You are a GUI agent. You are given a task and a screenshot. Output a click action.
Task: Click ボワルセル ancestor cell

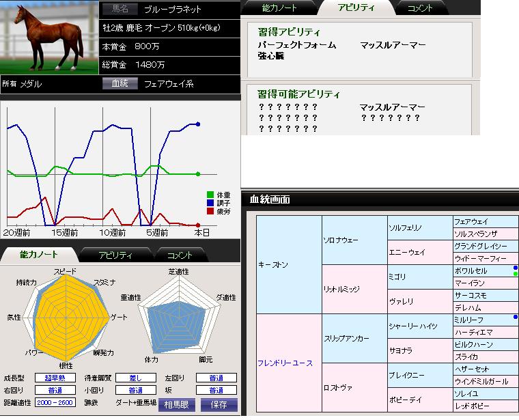[486, 270]
